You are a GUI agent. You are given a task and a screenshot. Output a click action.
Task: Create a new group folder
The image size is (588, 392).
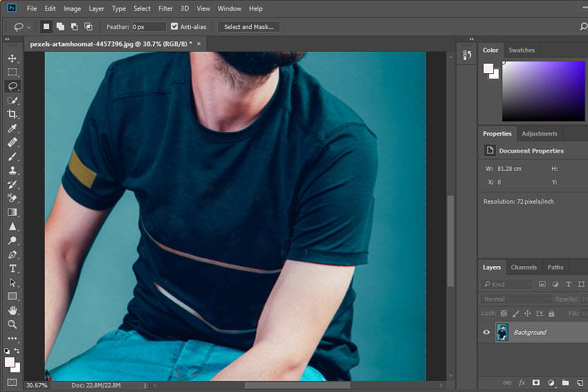point(565,382)
